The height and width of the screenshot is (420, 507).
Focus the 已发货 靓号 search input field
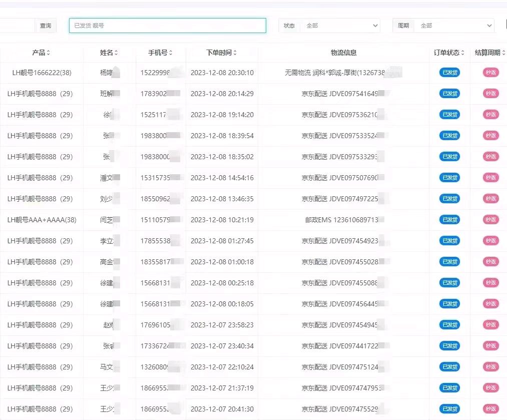point(168,26)
